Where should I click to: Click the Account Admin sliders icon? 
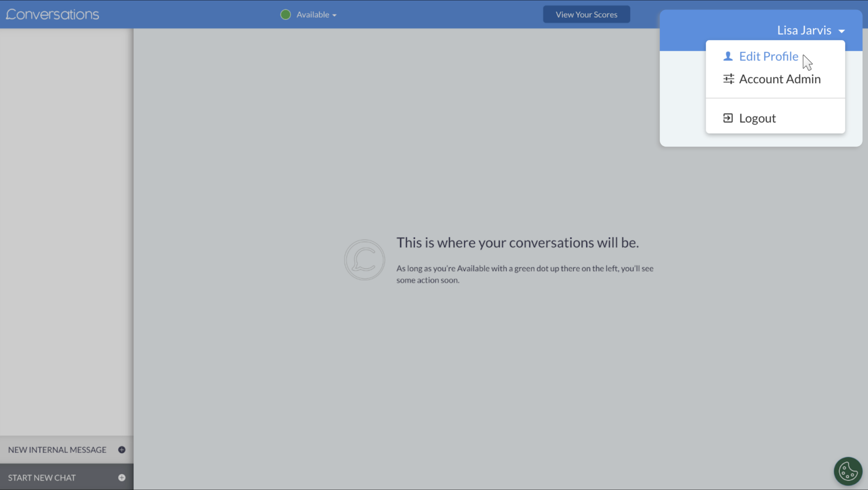[728, 79]
